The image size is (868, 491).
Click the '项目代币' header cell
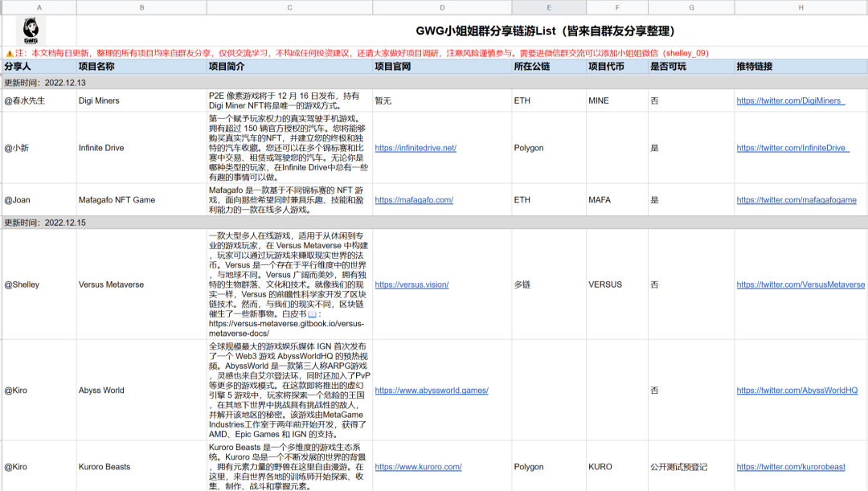(617, 67)
